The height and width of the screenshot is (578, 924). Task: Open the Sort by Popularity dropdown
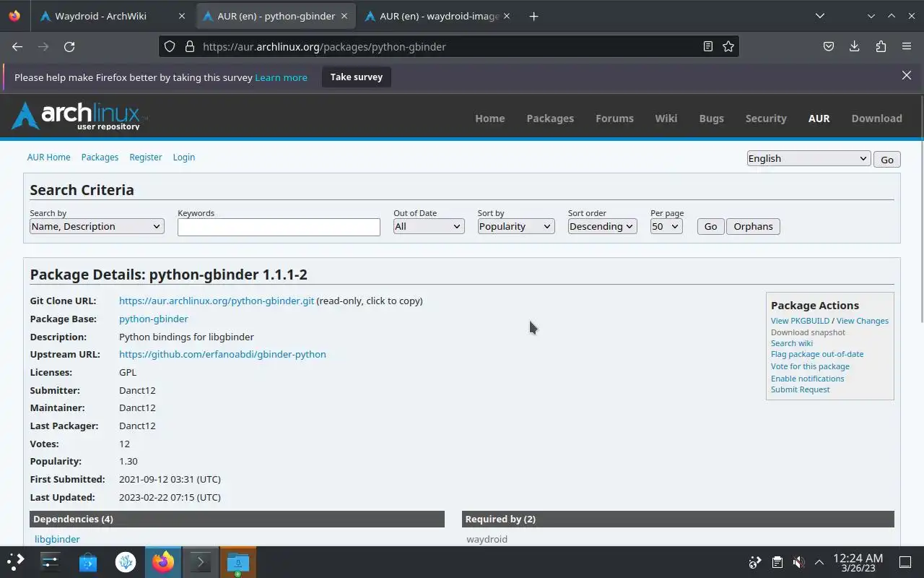pyautogui.click(x=515, y=226)
